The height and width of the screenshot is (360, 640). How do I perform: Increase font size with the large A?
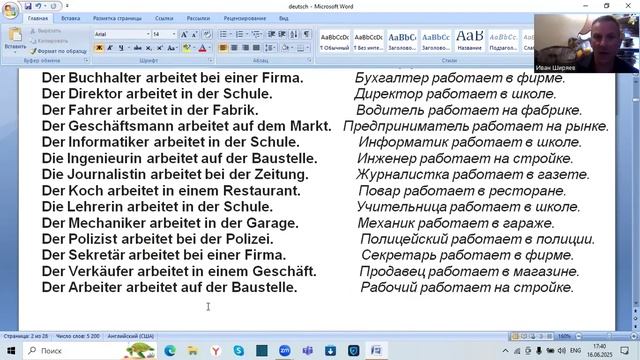coord(184,34)
